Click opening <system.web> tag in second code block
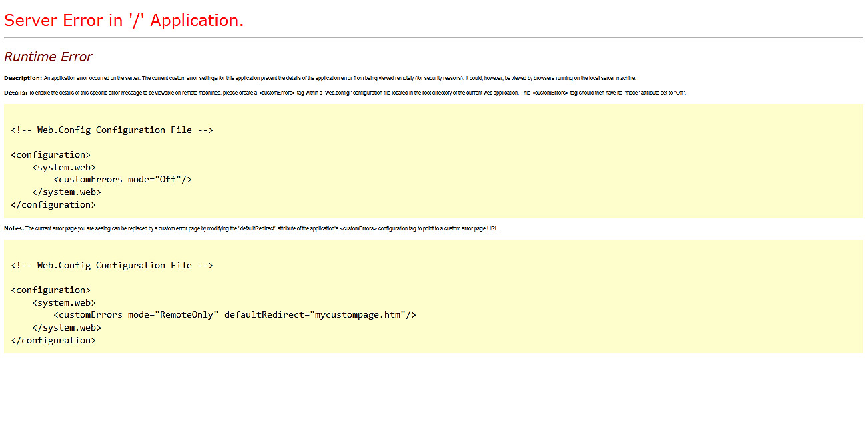This screenshot has height=436, width=868. [64, 303]
